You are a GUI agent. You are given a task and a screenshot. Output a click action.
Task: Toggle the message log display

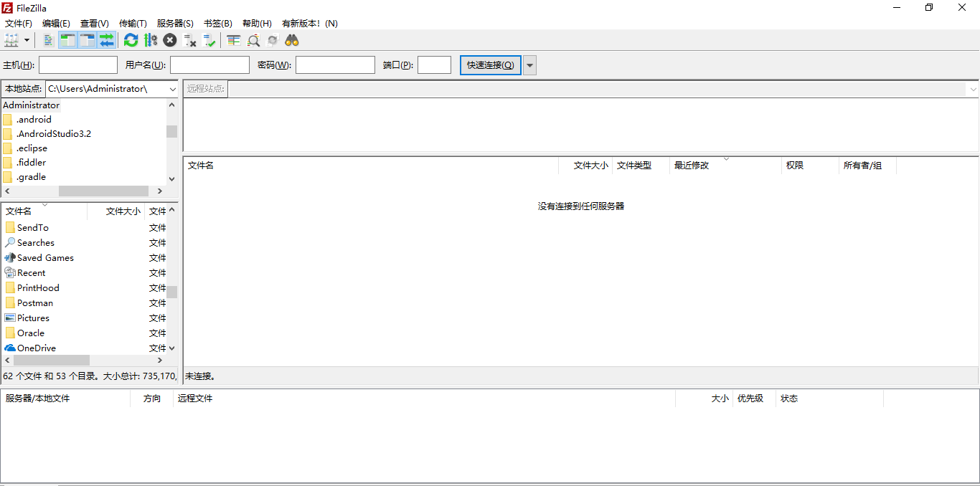(x=48, y=40)
